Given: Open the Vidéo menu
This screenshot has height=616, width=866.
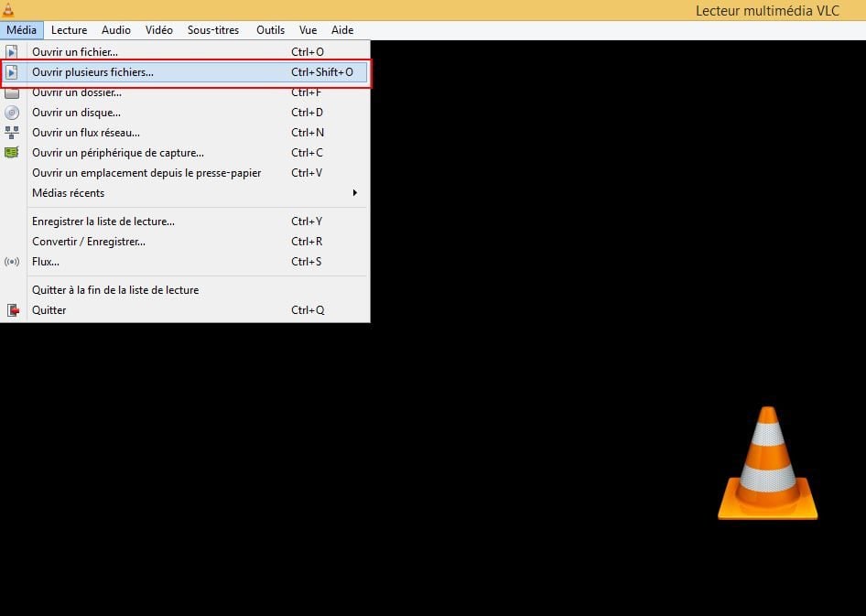Looking at the screenshot, I should click(x=159, y=30).
